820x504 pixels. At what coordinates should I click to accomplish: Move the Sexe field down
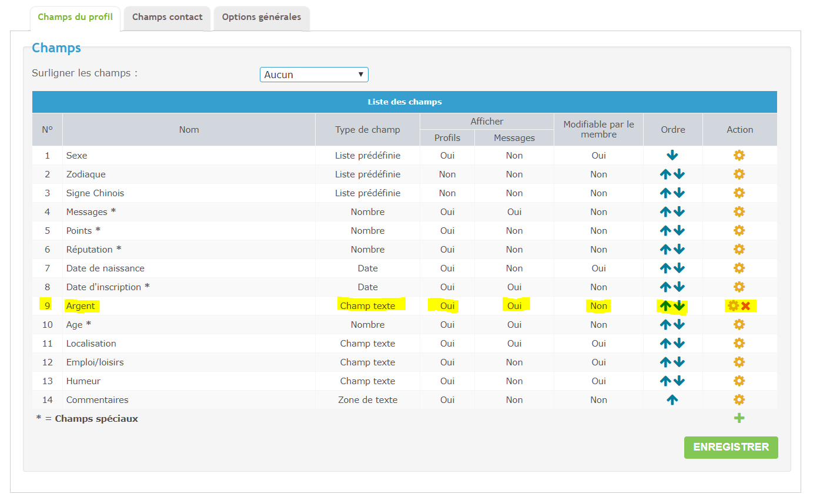point(672,156)
